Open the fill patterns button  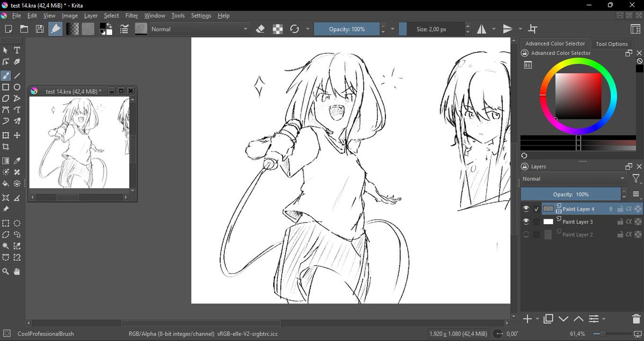[88, 29]
